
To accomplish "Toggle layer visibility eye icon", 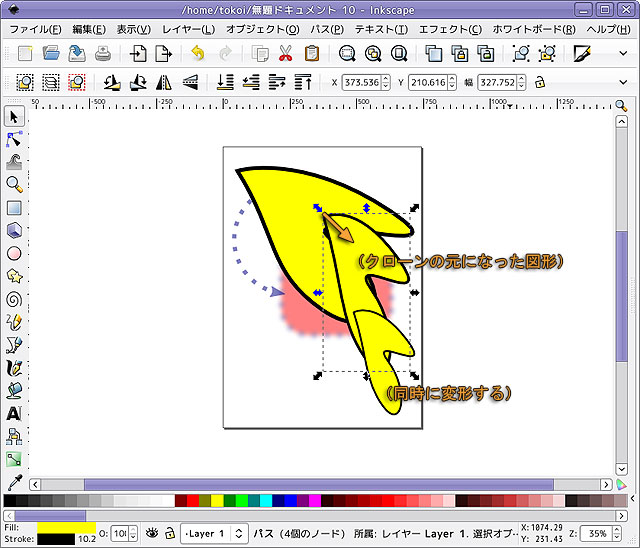I will tap(153, 534).
